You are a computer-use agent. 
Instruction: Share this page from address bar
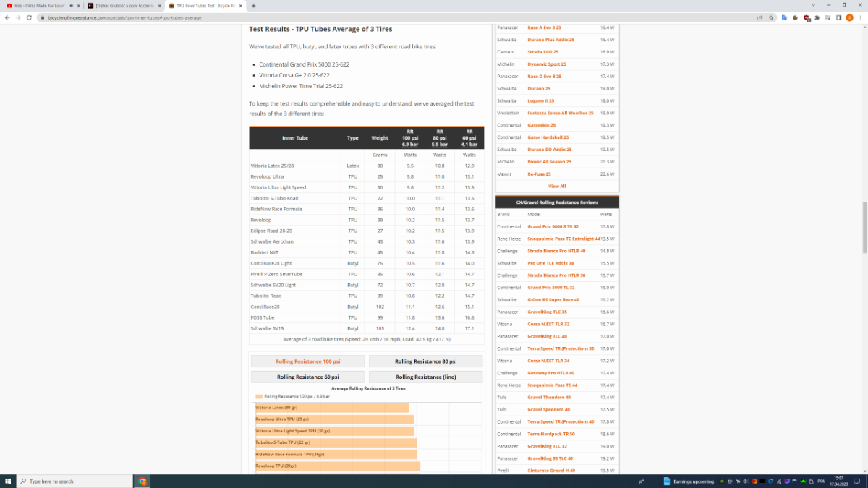(762, 17)
